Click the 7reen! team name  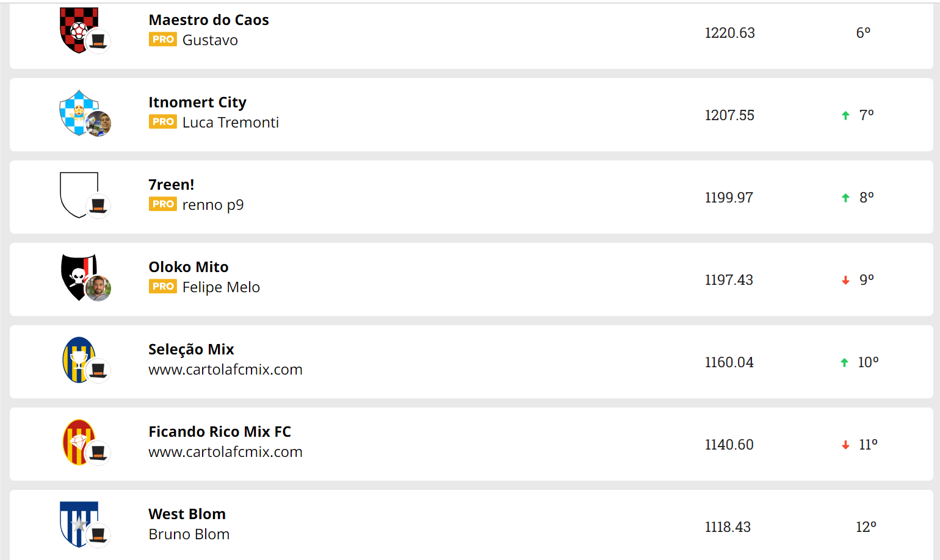172,185
